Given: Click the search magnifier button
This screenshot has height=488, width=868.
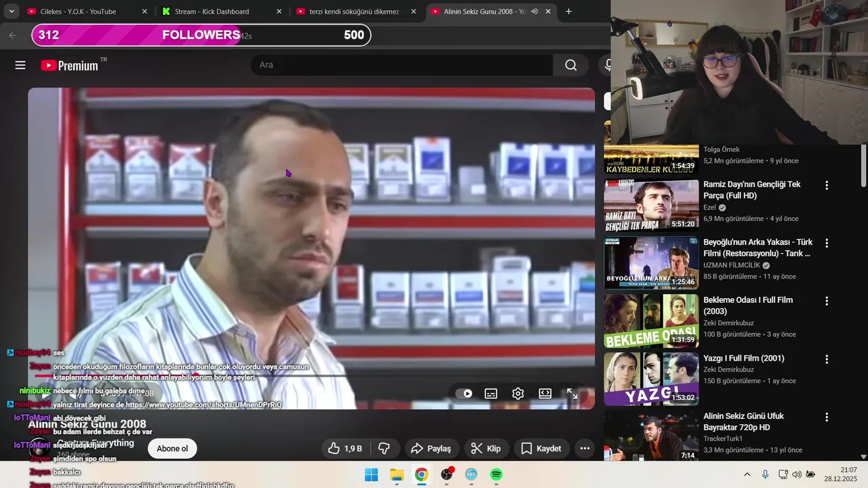Looking at the screenshot, I should coord(571,65).
